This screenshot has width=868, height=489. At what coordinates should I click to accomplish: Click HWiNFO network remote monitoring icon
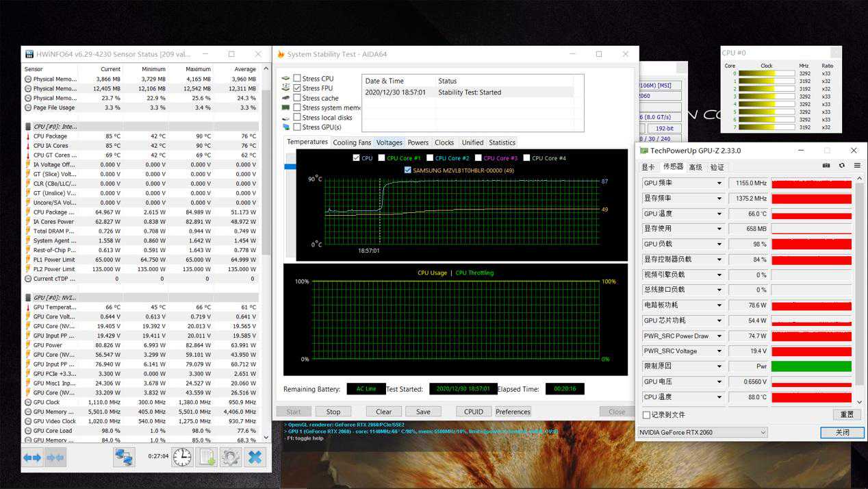tap(124, 457)
